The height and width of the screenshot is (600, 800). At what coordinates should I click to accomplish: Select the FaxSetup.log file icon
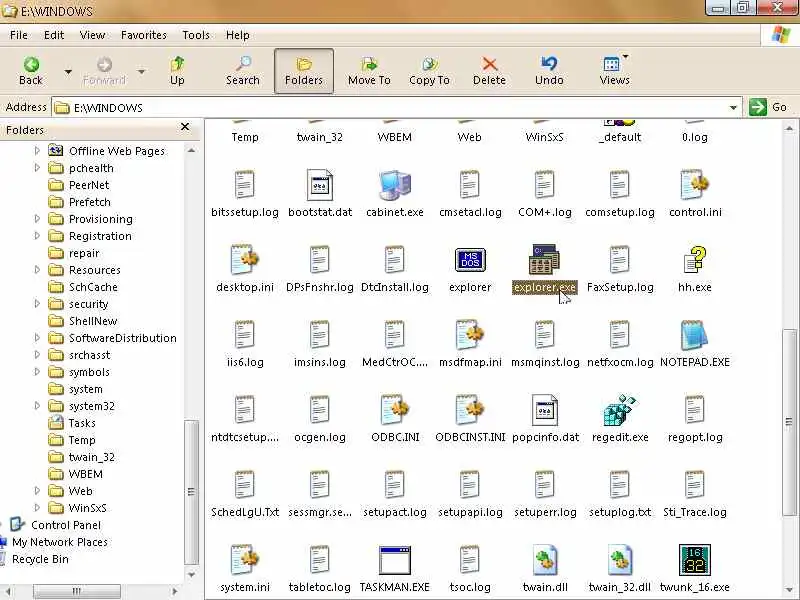[619, 260]
